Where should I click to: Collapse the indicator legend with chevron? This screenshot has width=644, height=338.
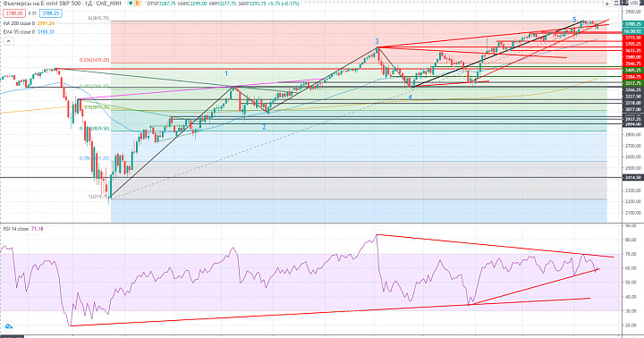tap(8, 40)
